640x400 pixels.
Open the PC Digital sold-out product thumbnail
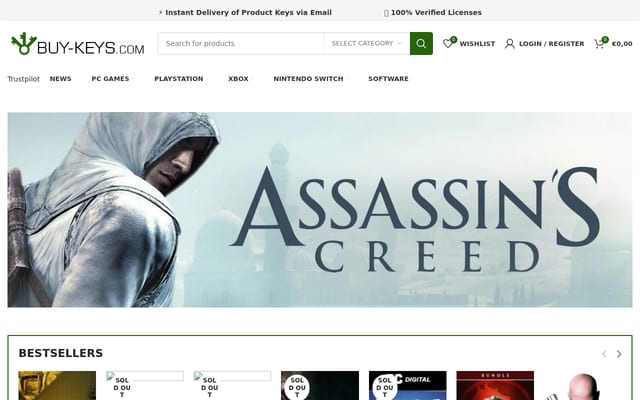(407, 385)
